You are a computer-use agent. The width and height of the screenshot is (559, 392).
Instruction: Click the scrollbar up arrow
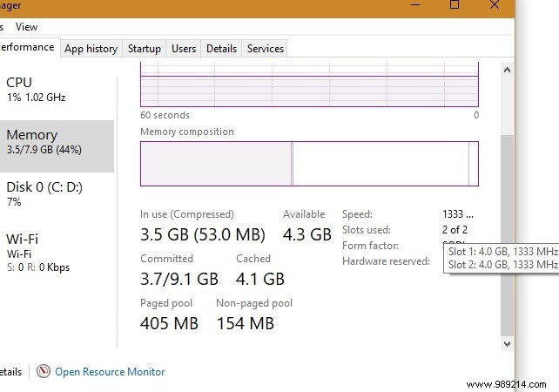click(x=507, y=70)
